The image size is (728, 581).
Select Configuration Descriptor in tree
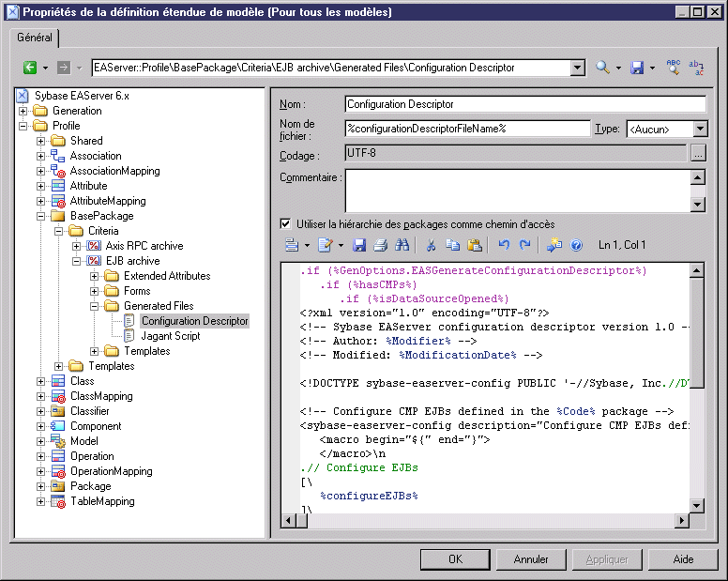tap(195, 321)
